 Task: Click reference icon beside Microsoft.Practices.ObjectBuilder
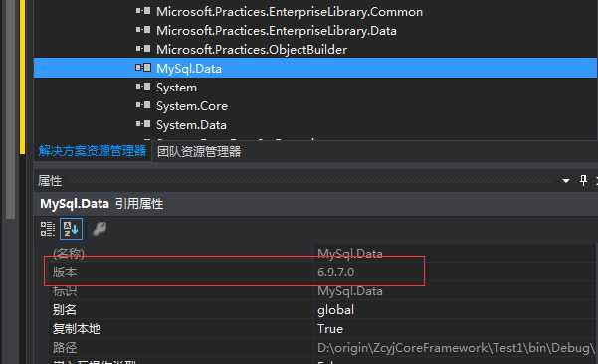143,49
